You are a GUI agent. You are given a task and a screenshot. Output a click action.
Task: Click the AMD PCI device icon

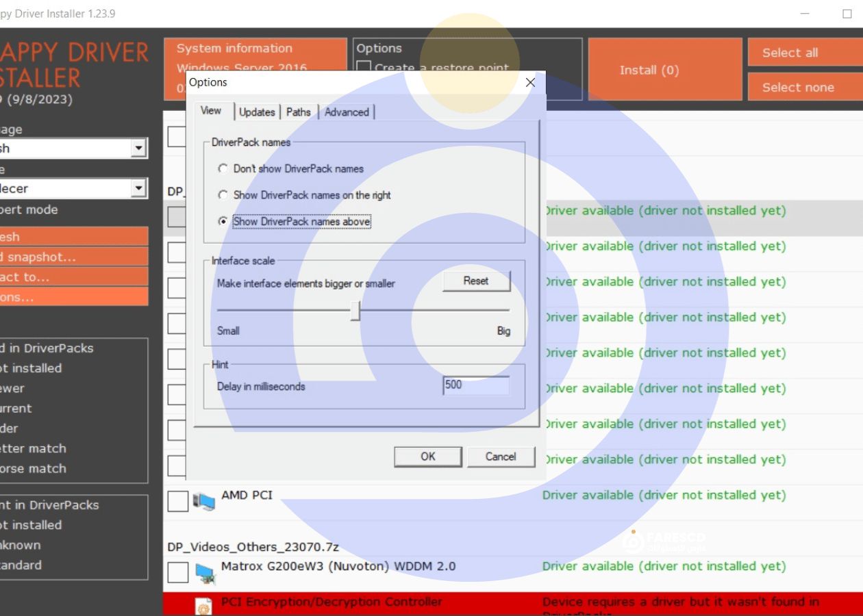(x=203, y=502)
